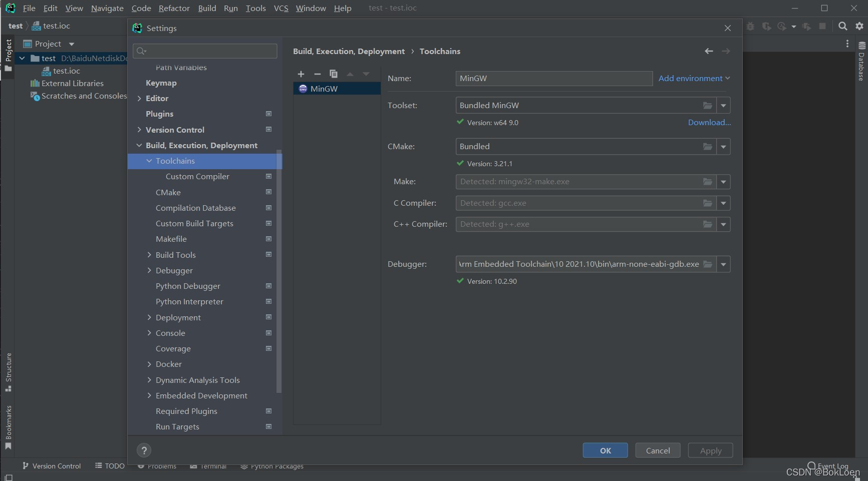Browse folder for Toolset path

click(x=708, y=106)
